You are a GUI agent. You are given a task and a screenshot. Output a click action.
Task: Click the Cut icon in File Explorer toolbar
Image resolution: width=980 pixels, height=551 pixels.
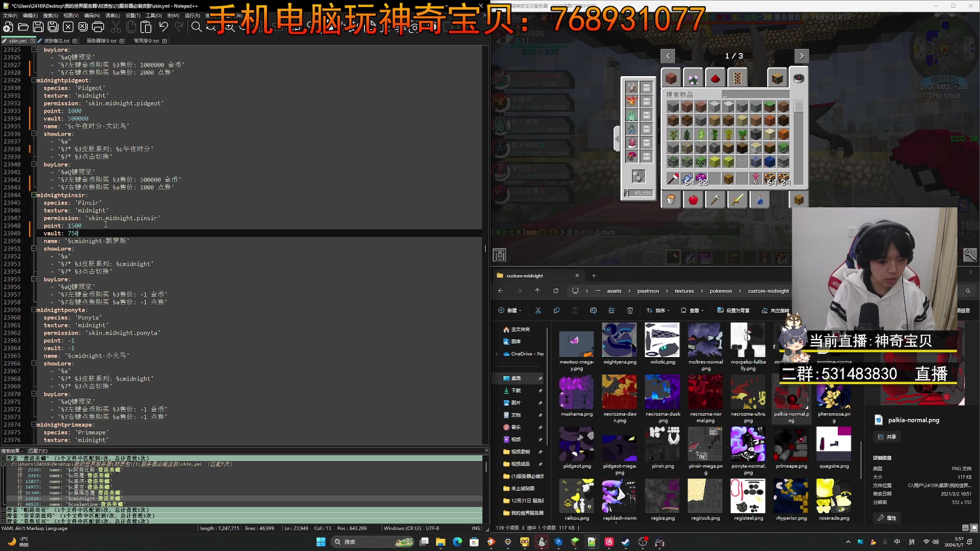coord(538,310)
